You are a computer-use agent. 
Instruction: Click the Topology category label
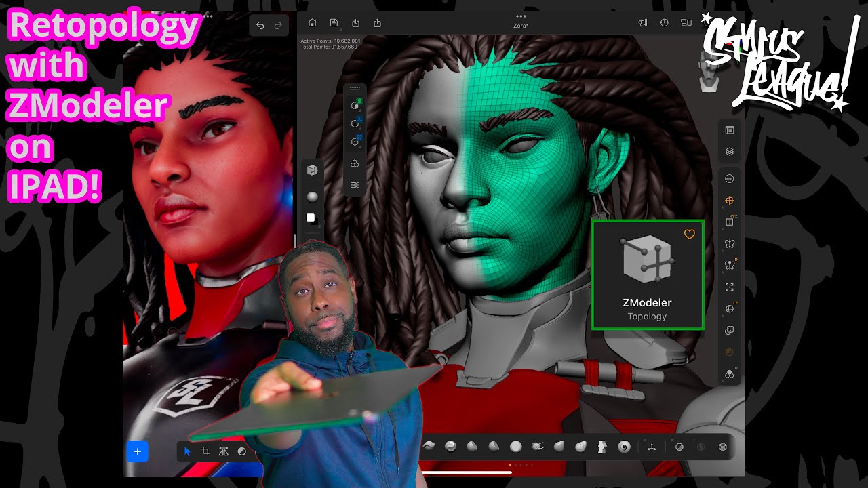coord(647,317)
